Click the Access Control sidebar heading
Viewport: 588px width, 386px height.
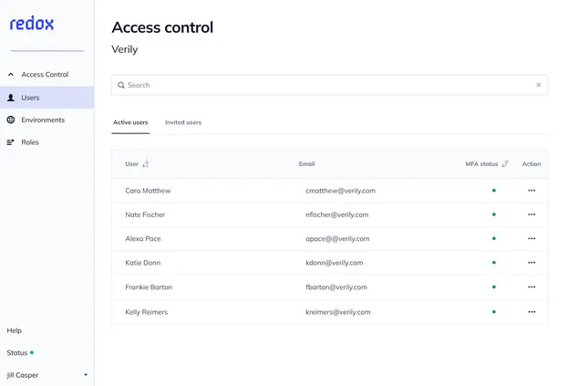tap(45, 74)
